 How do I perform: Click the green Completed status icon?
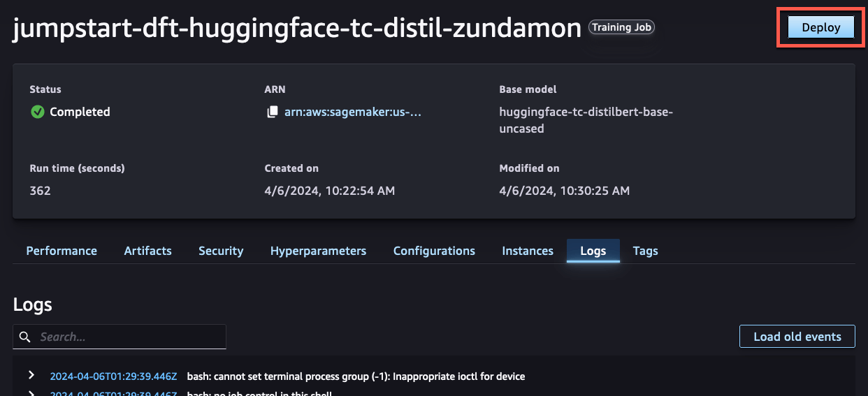[37, 112]
